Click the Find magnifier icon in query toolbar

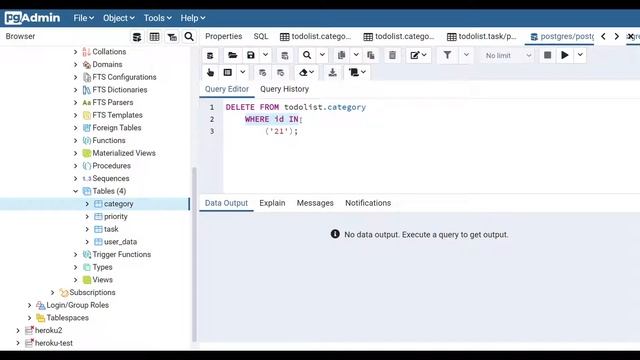(307, 55)
